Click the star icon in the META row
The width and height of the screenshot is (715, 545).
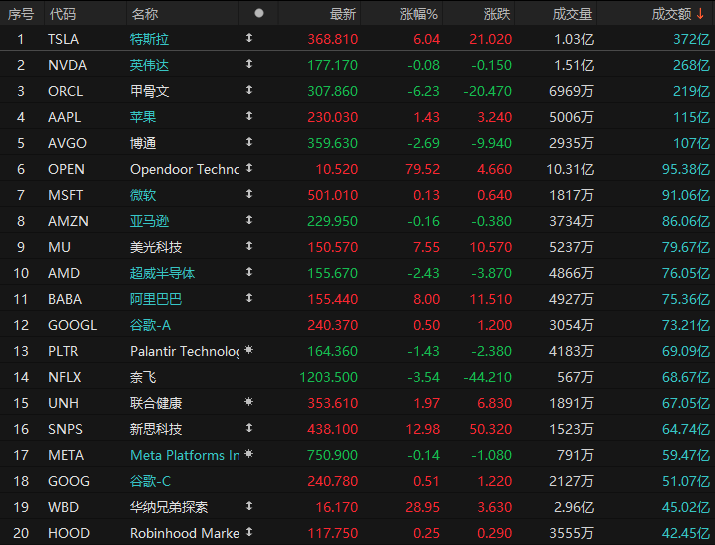tap(249, 454)
